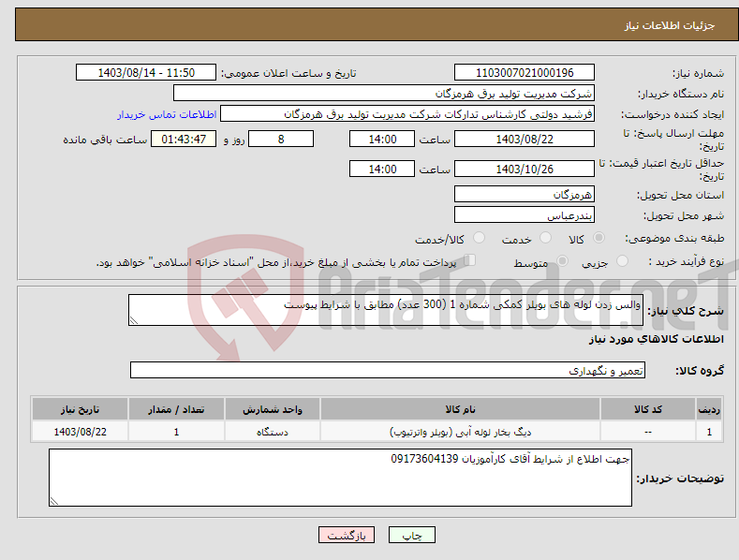Click the response deadline date 1403/08/22 field

click(525, 139)
